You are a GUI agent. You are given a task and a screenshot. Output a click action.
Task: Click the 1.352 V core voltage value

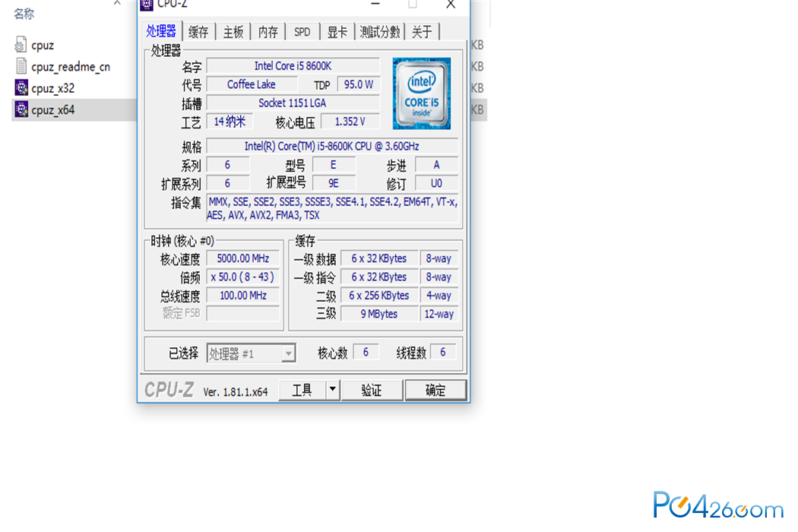[350, 121]
